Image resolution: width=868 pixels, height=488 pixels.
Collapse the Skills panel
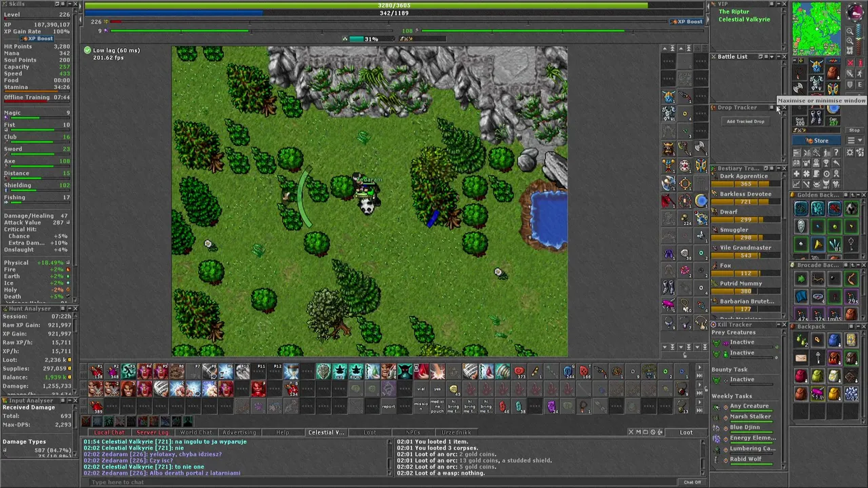click(x=68, y=4)
